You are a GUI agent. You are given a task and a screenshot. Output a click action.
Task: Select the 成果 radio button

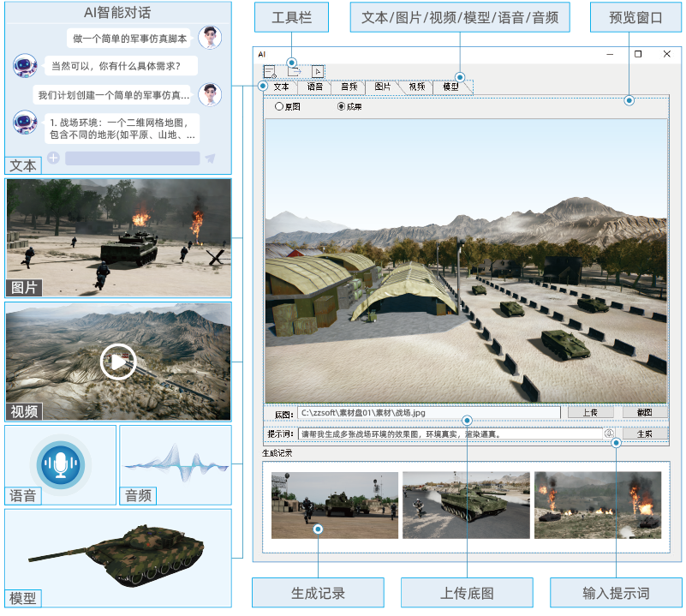(342, 107)
